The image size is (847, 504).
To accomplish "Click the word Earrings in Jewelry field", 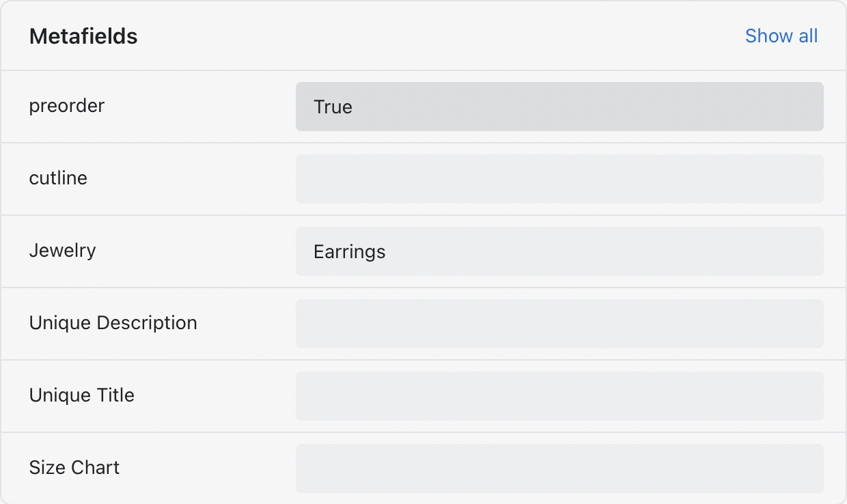I will [349, 251].
